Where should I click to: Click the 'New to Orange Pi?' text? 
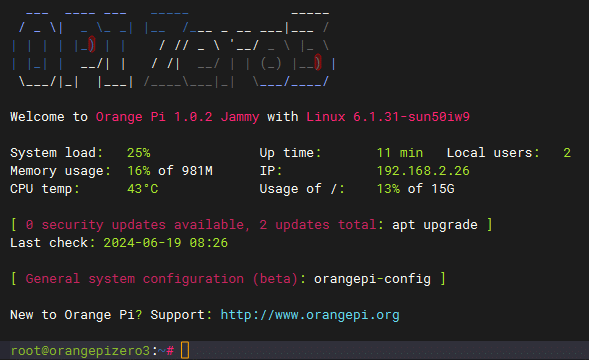(x=76, y=315)
